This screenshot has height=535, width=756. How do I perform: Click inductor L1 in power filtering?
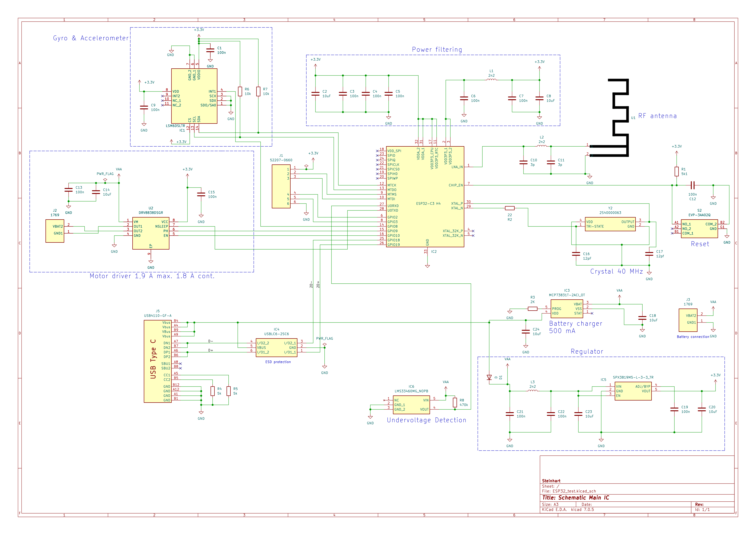[x=491, y=79]
